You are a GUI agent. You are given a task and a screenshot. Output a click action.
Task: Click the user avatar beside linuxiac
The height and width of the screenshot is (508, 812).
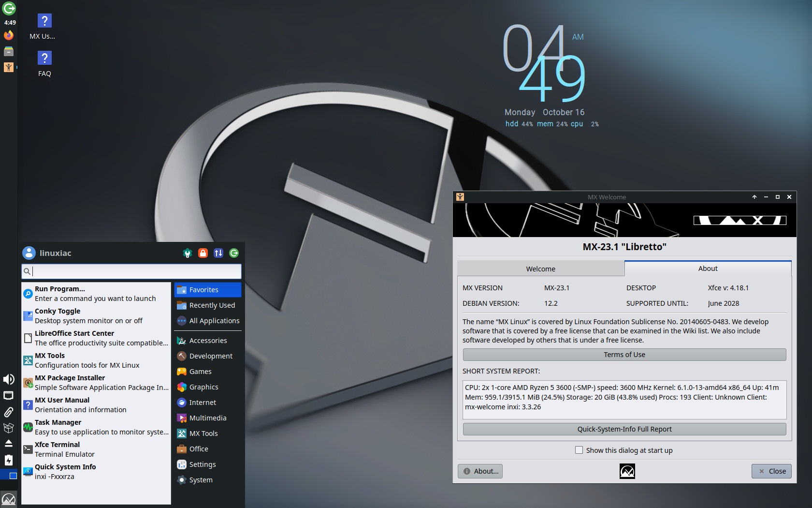pyautogui.click(x=29, y=253)
